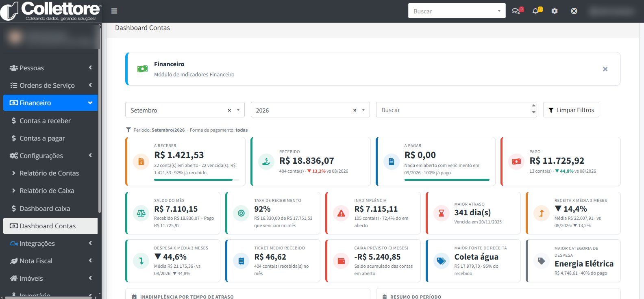
Task: Expand the Configurações submenu
Action: [50, 156]
